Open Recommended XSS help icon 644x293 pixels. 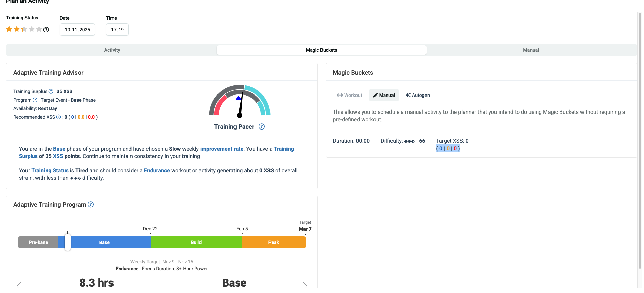pyautogui.click(x=58, y=117)
